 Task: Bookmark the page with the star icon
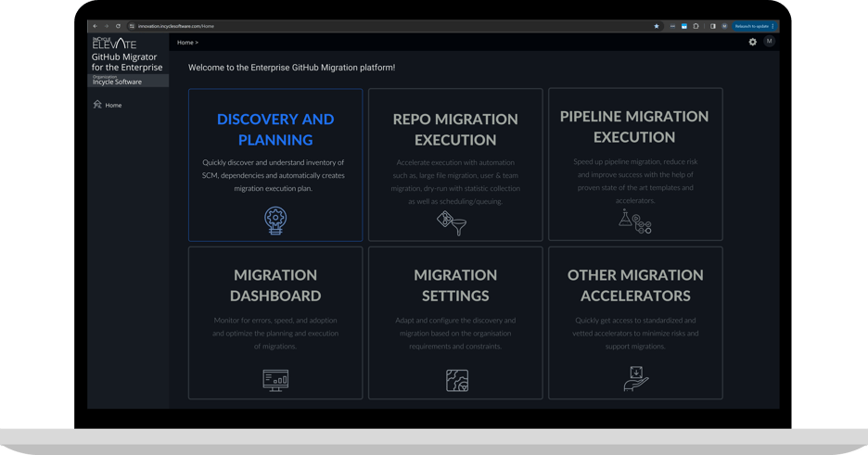pos(657,26)
